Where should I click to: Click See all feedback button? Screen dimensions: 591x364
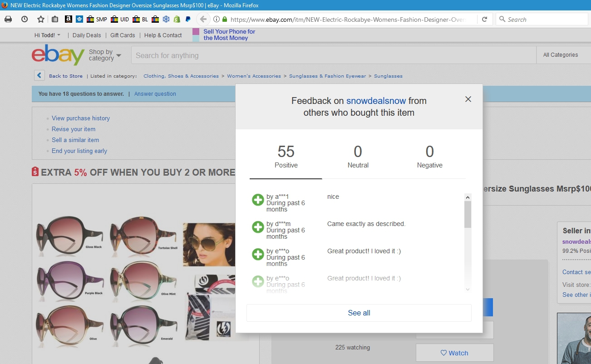point(359,313)
